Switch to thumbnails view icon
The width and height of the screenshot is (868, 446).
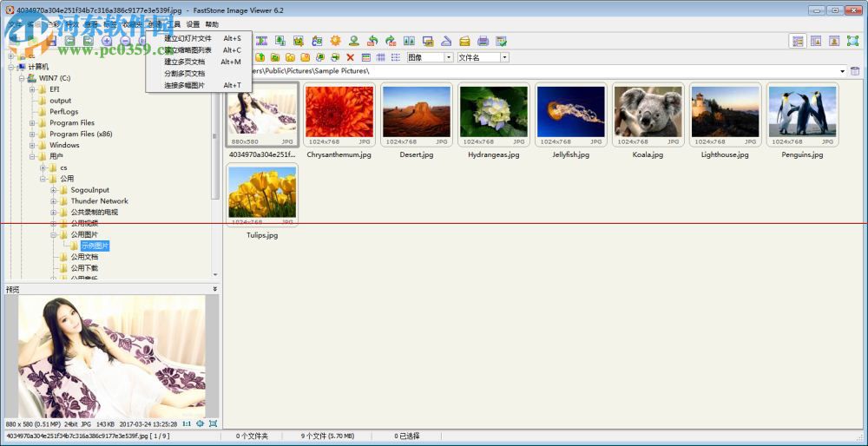(x=366, y=57)
